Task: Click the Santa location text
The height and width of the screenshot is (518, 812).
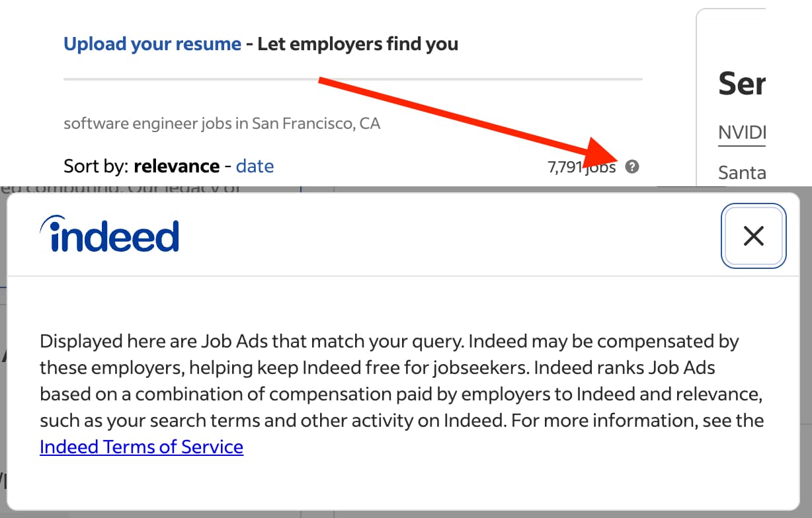Action: (742, 173)
